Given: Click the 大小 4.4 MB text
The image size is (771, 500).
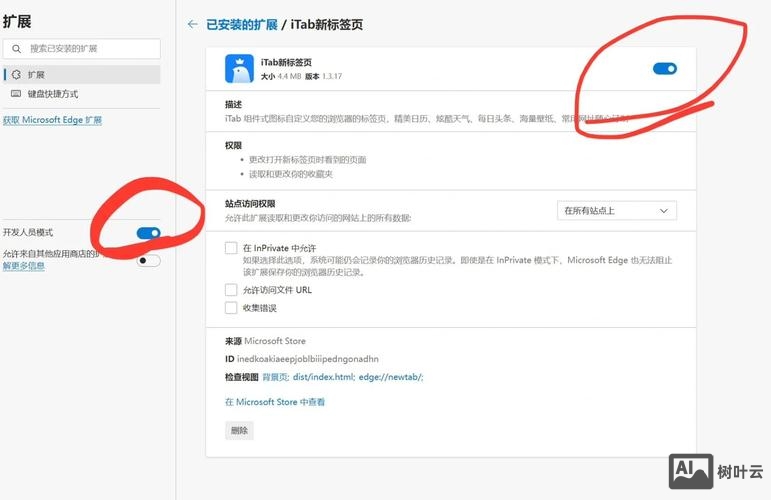Looking at the screenshot, I should coord(281,76).
